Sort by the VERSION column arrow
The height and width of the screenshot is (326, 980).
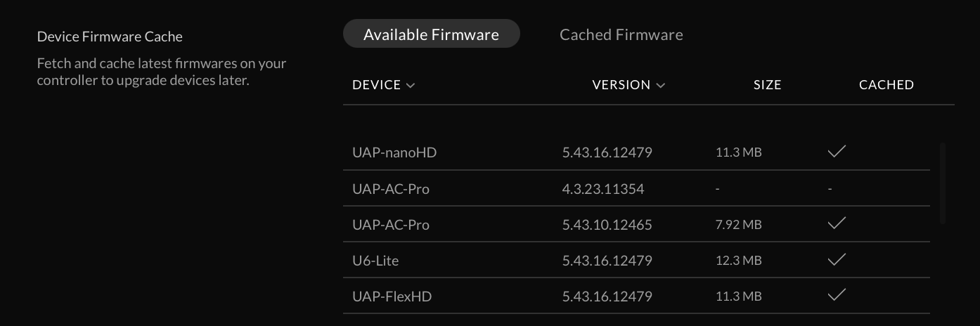click(660, 86)
